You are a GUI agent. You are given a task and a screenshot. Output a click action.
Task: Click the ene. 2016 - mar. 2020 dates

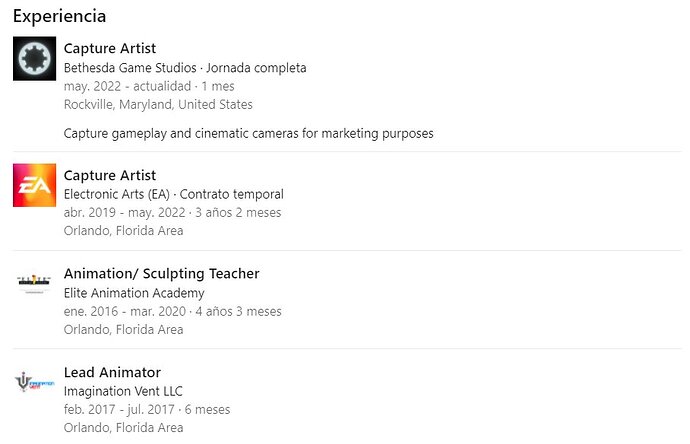[x=125, y=312]
